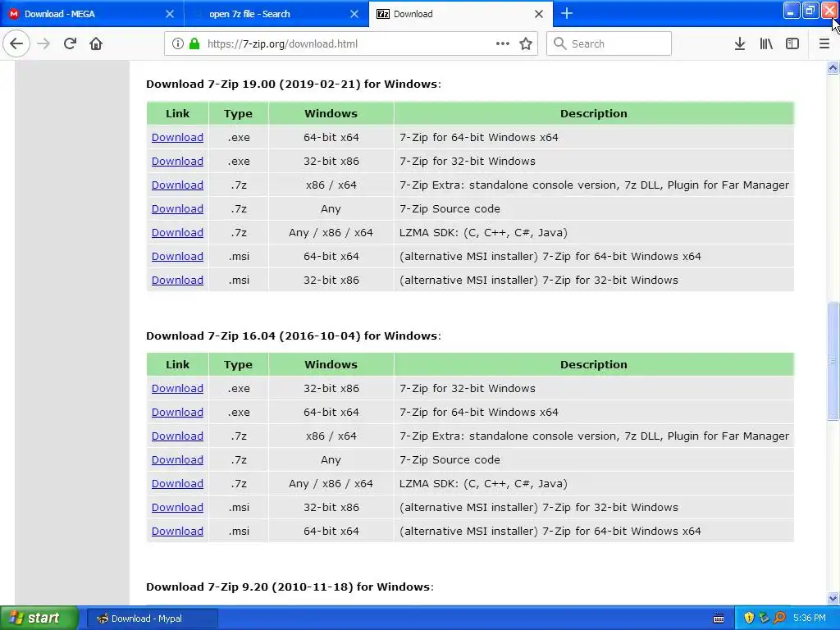Click heading Download 7-Zip 19.00 (2019-02-21)
The width and height of the screenshot is (840, 630).
pos(293,84)
